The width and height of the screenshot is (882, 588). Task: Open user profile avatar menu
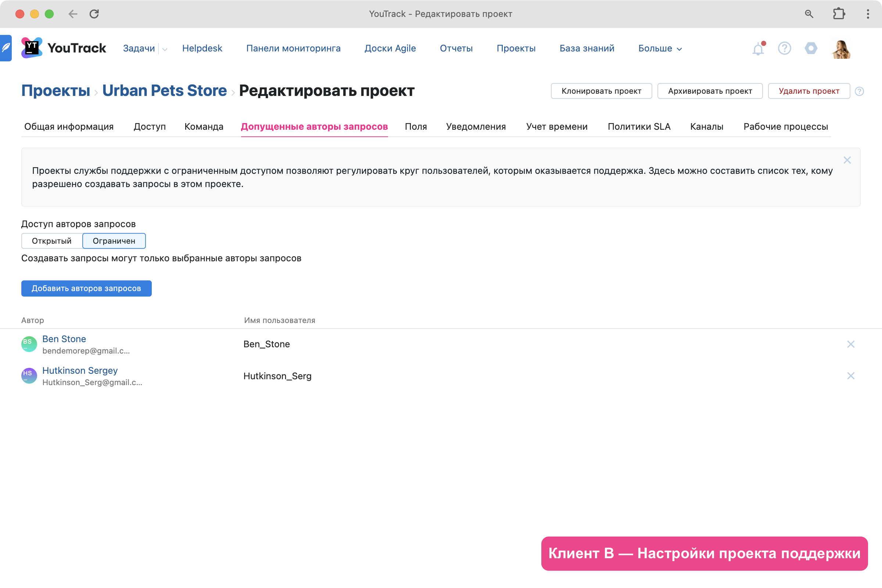(840, 49)
